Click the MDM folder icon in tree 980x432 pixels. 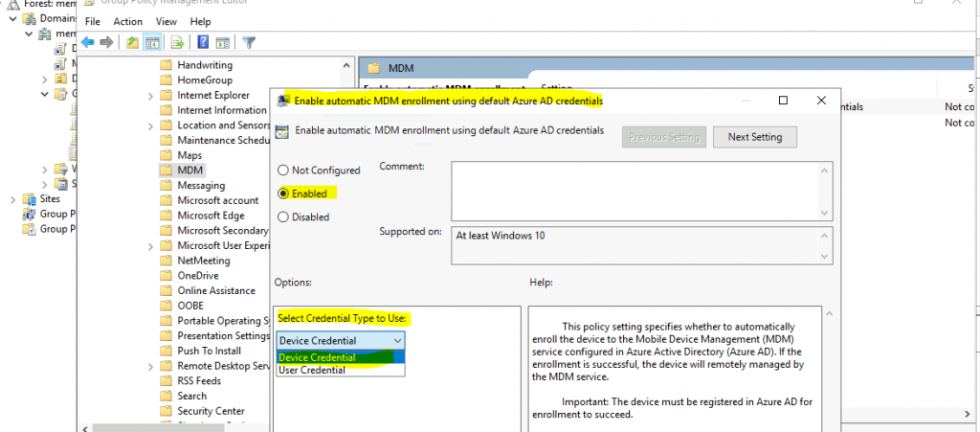[166, 171]
